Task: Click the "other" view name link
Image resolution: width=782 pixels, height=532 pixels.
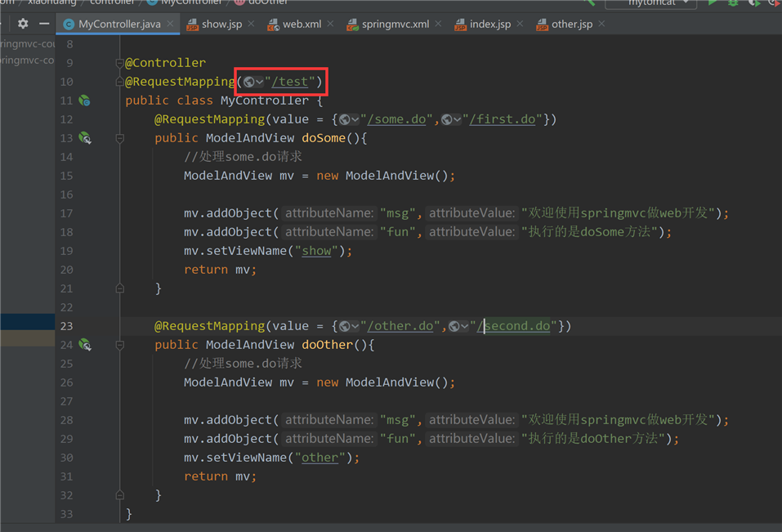Action: tap(320, 458)
